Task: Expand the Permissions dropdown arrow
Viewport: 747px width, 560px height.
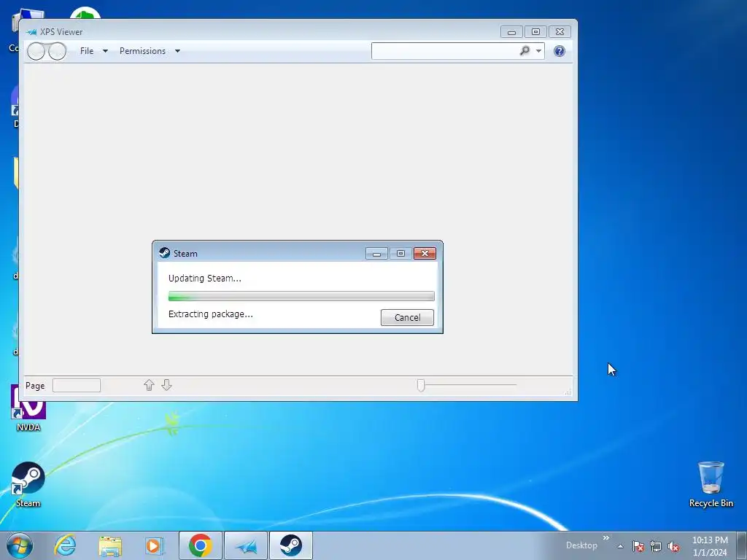Action: pos(178,52)
